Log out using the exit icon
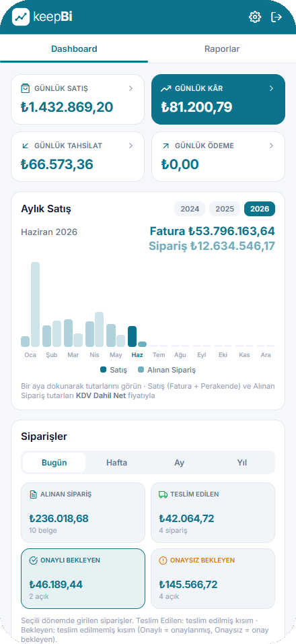This screenshot has width=296, height=644. (x=276, y=17)
